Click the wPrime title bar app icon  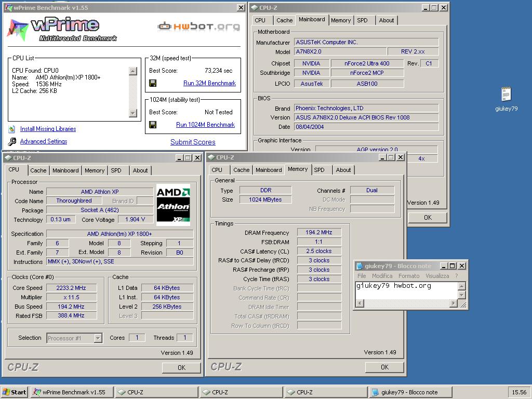coord(8,7)
